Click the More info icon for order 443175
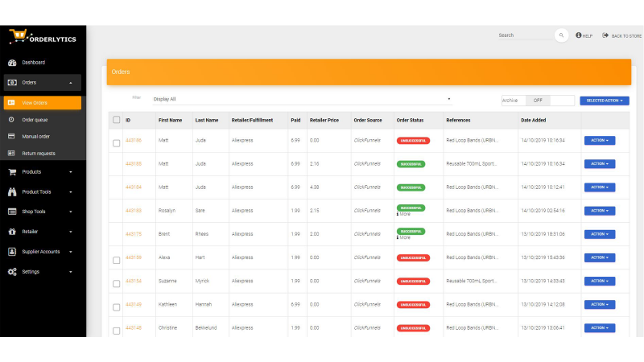 [398, 237]
